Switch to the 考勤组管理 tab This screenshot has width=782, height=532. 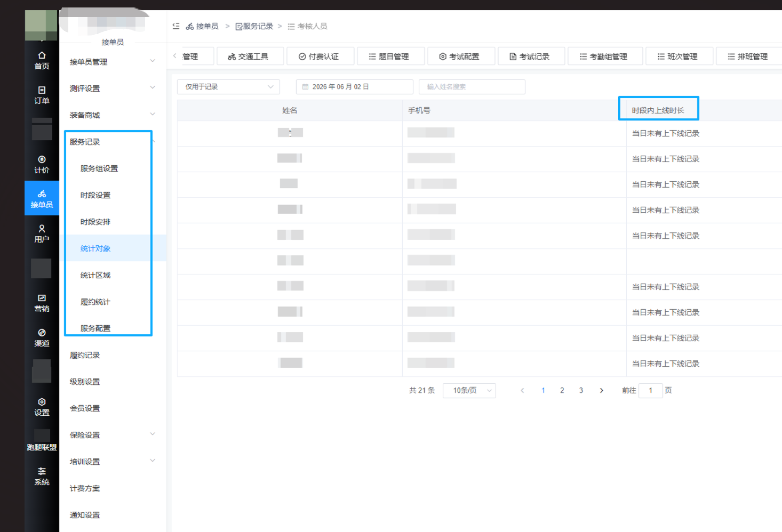(605, 57)
